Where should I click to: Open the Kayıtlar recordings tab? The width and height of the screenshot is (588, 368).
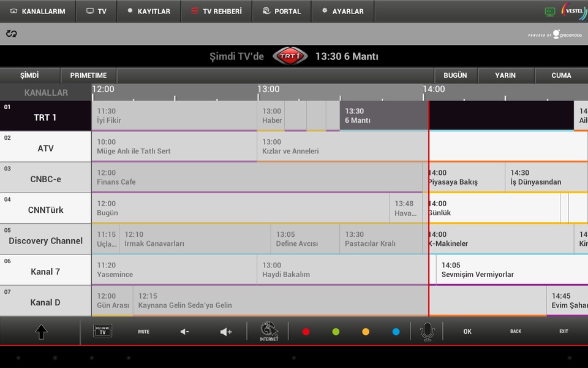[x=149, y=11]
